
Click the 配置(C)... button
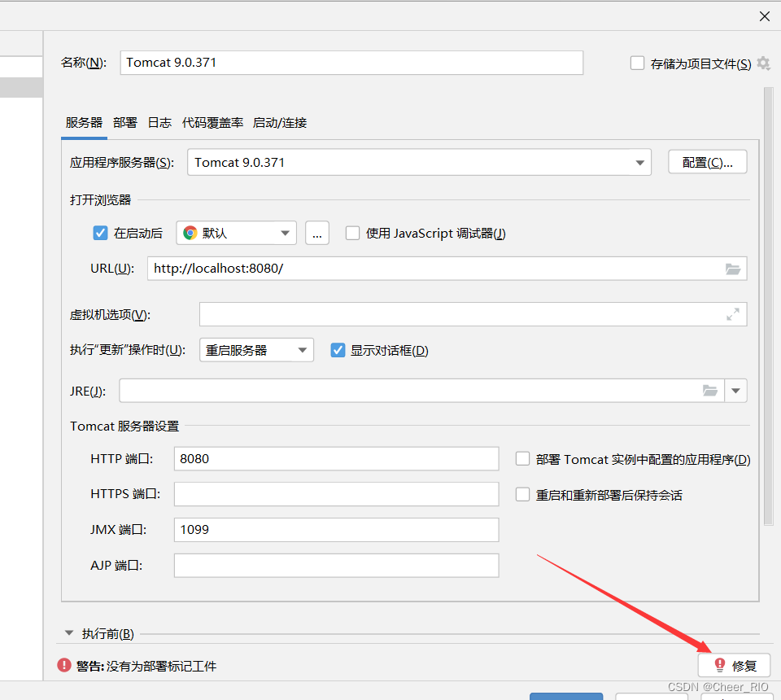pos(707,162)
